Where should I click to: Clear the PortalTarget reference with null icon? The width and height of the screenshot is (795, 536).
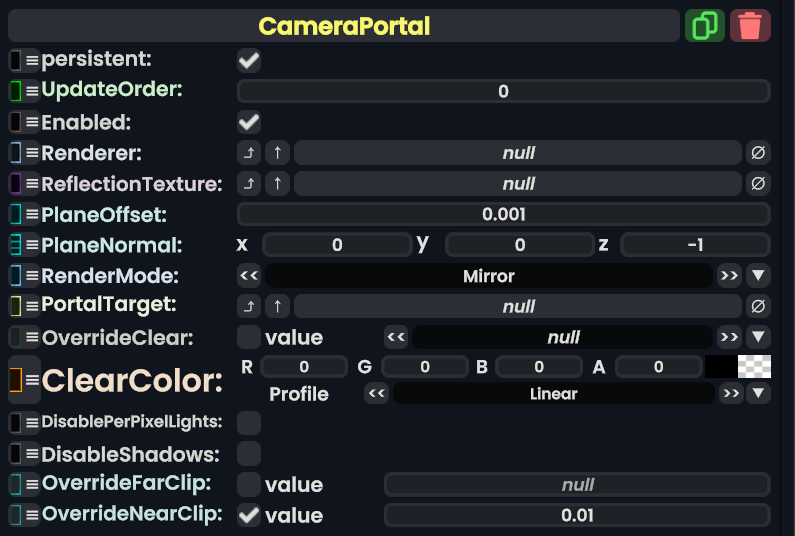click(758, 306)
